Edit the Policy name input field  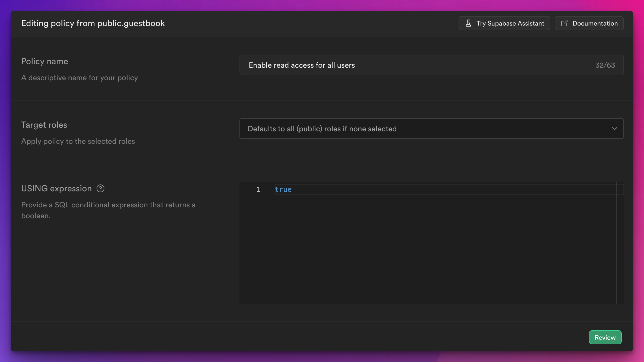tap(431, 65)
